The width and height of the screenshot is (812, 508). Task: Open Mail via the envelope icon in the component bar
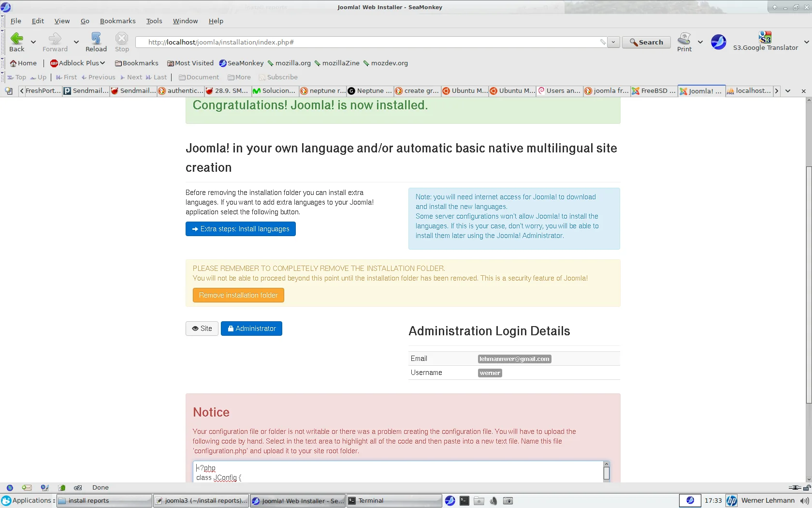[27, 487]
